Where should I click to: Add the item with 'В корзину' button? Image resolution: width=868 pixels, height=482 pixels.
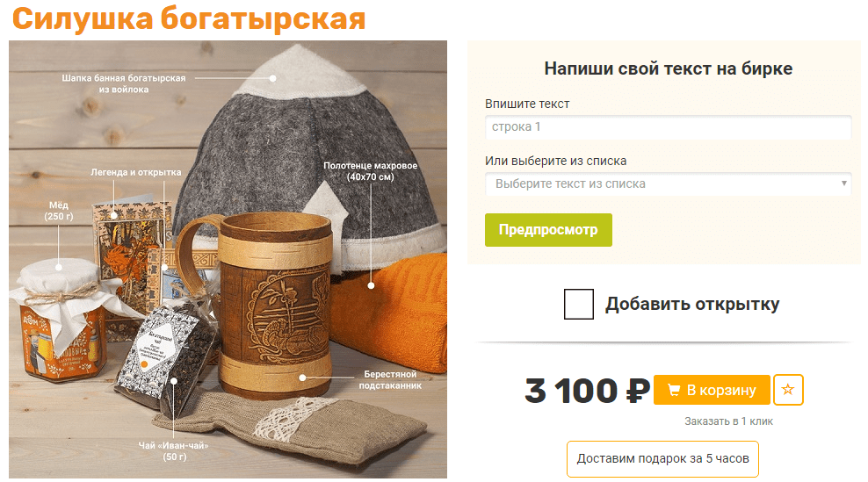click(x=712, y=390)
